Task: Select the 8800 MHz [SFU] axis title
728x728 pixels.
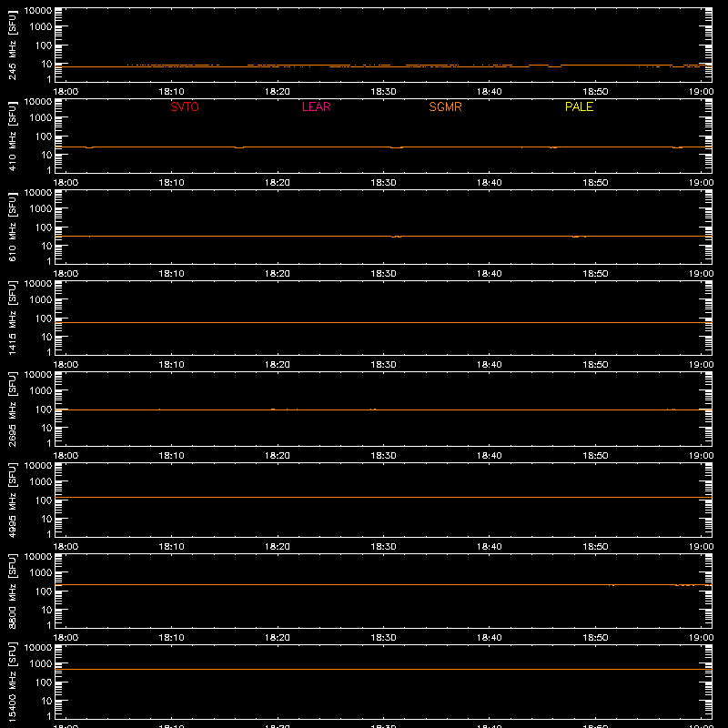Action: [12, 591]
